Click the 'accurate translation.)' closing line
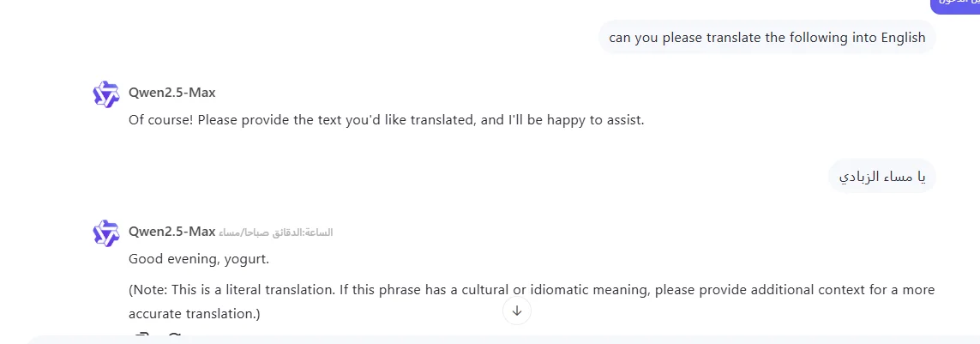The width and height of the screenshot is (980, 344). pos(194,314)
